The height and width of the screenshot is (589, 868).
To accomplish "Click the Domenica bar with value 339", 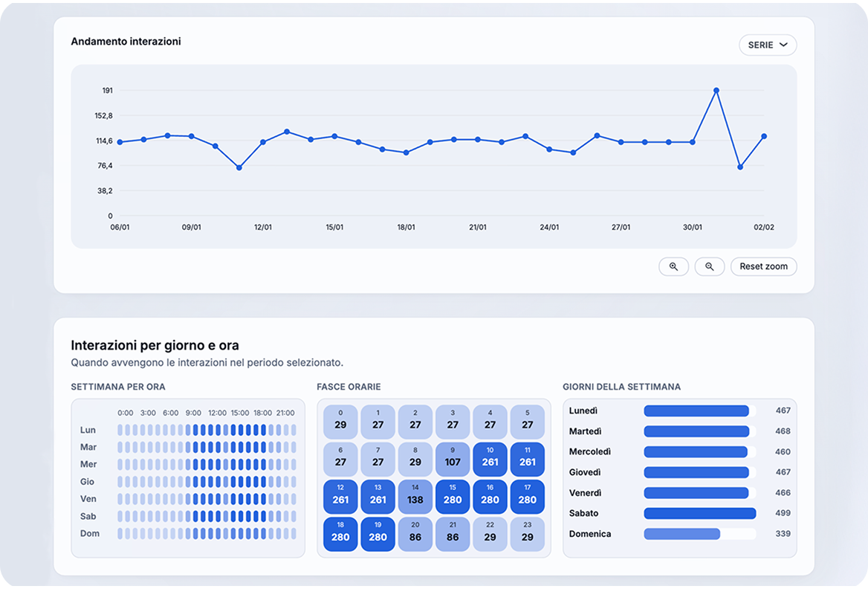I will click(681, 534).
